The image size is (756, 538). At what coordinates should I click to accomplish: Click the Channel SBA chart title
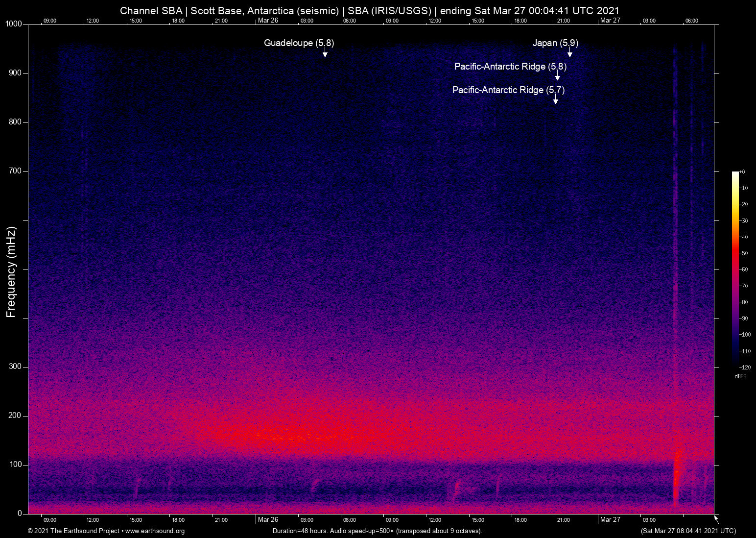coord(370,10)
